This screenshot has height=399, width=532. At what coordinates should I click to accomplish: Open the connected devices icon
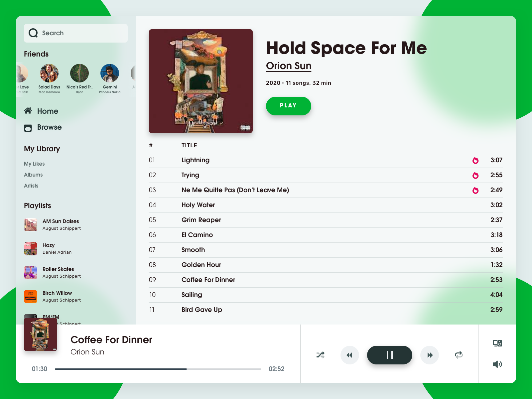(497, 343)
